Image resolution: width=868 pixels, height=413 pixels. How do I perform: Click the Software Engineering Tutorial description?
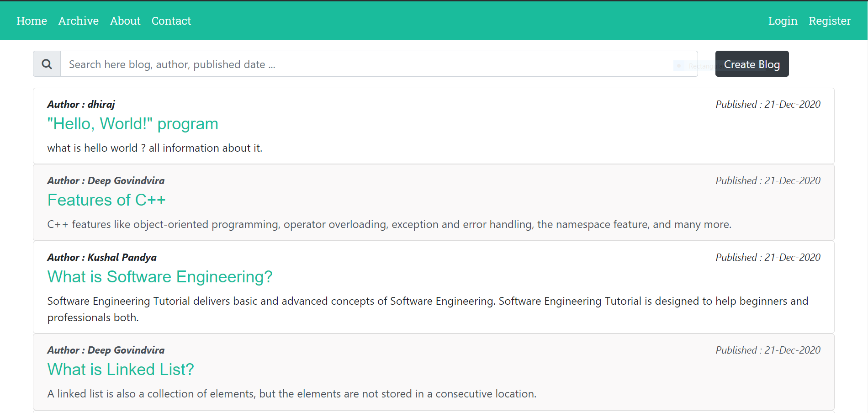[428, 309]
